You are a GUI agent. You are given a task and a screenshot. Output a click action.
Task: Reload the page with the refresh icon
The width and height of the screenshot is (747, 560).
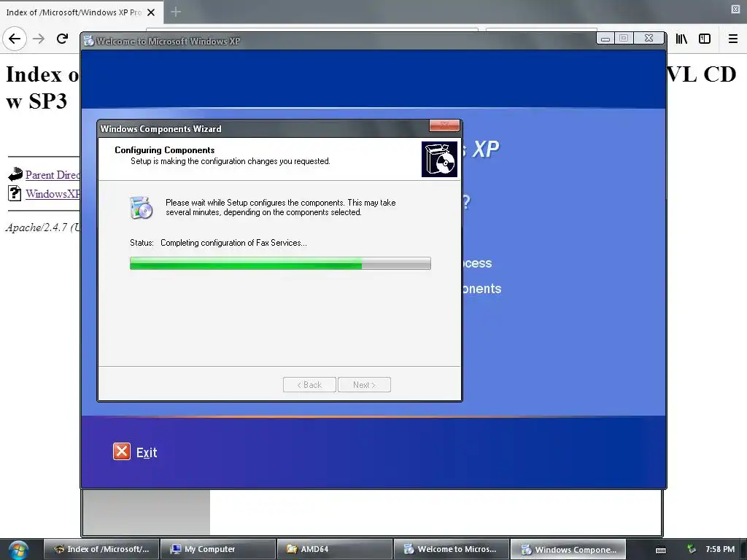point(62,39)
